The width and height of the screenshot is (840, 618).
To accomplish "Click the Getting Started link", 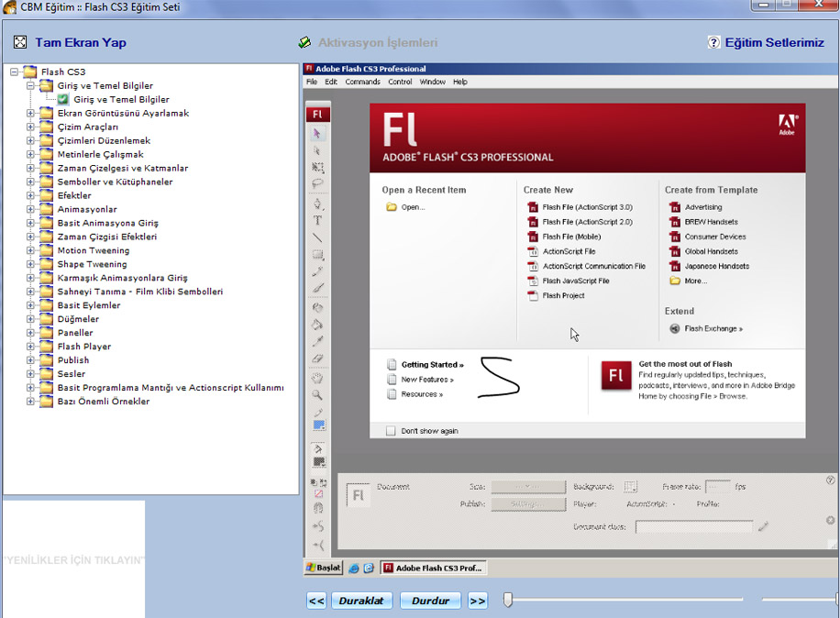I will point(432,365).
